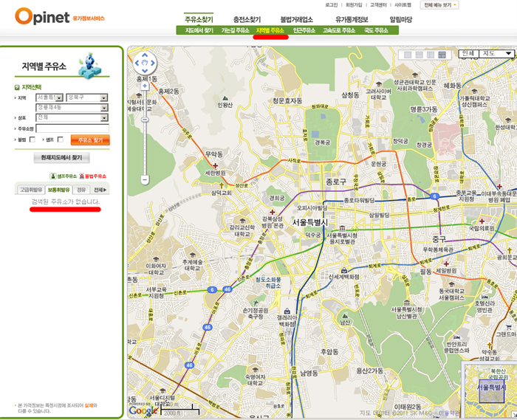Select the 가는길 주유소 submenu
Screen dimensions: 517x420
pyautogui.click(x=235, y=31)
